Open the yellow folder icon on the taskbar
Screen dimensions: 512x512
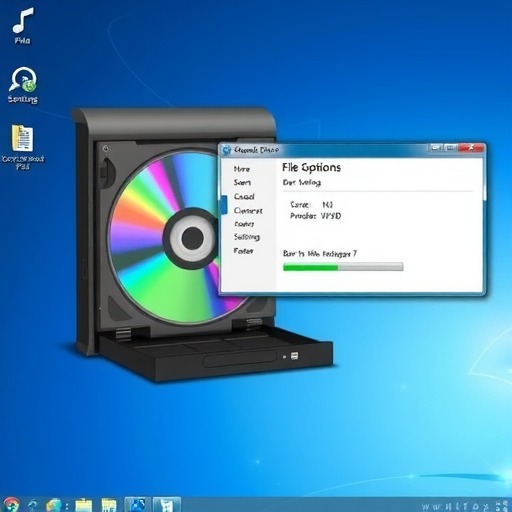(83, 505)
